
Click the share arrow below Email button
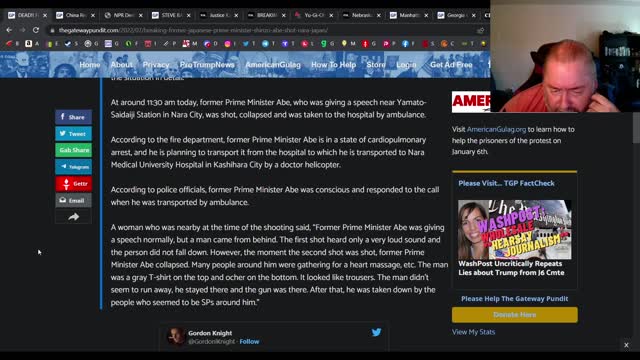point(73,217)
